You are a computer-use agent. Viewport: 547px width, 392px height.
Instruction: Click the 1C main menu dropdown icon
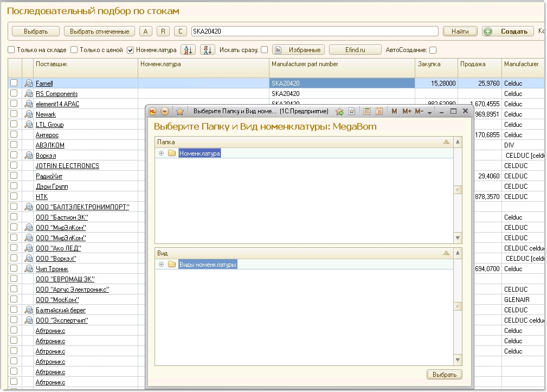pos(165,111)
